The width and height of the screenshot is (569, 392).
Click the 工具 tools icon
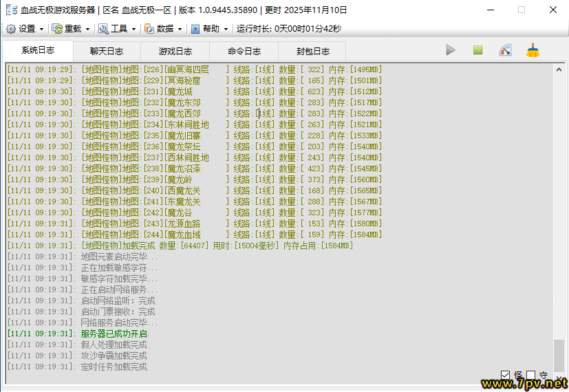[x=103, y=29]
